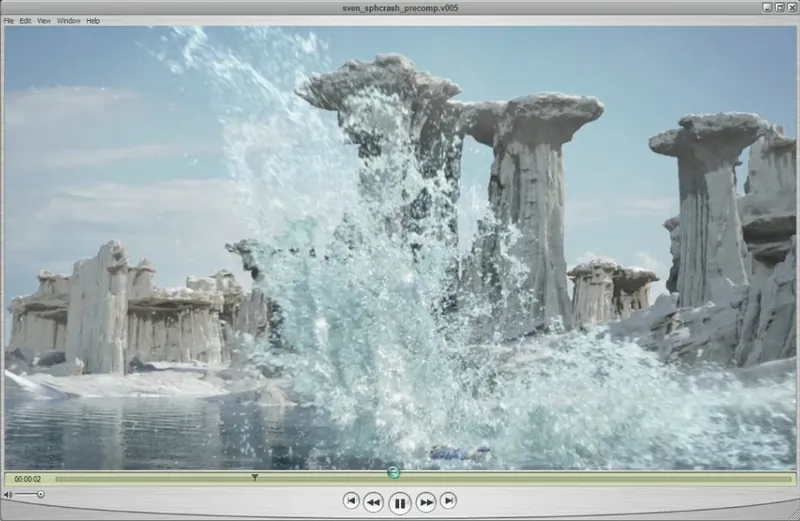The image size is (800, 521).
Task: Minimize the player window
Action: click(x=767, y=7)
